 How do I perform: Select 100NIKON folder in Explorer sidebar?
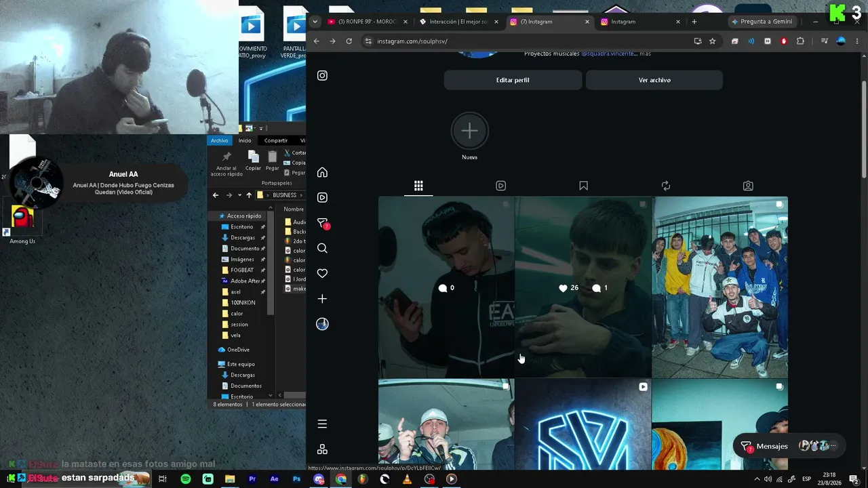[243, 303]
